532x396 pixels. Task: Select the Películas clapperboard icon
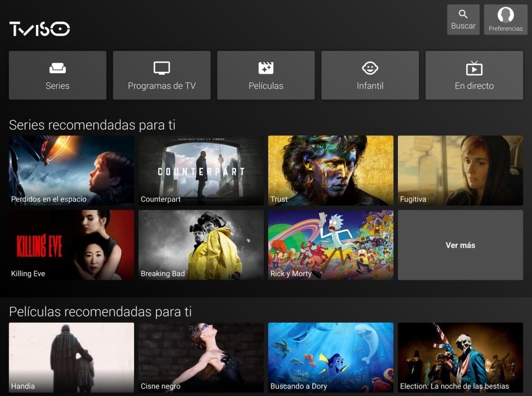pyautogui.click(x=266, y=68)
